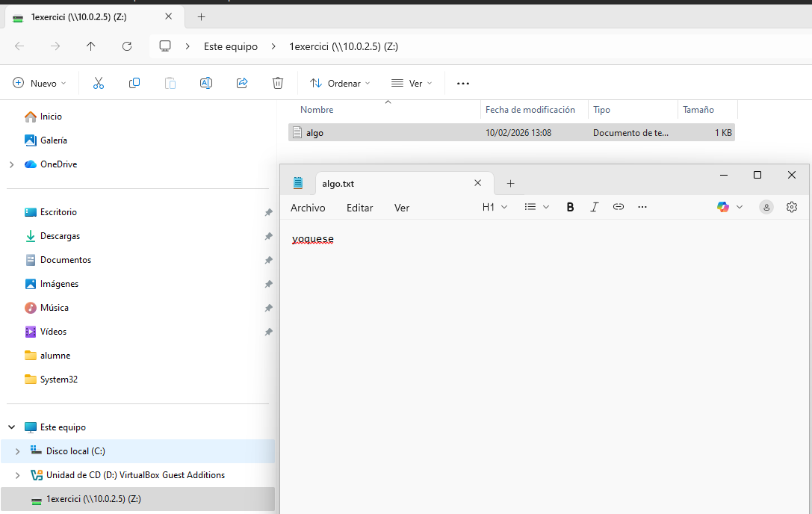Screen dimensions: 812x514
Task: Insert a link using the Notepad link icon
Action: (619, 207)
